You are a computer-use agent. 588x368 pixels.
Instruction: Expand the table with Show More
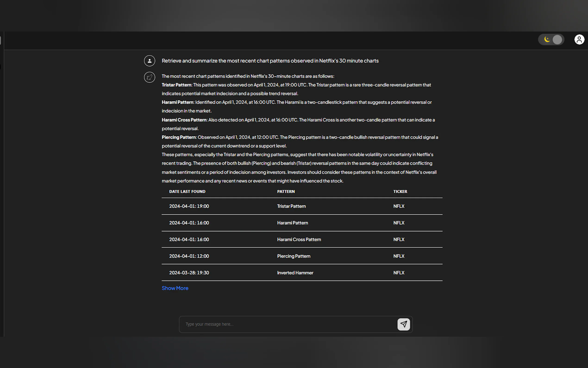click(175, 288)
